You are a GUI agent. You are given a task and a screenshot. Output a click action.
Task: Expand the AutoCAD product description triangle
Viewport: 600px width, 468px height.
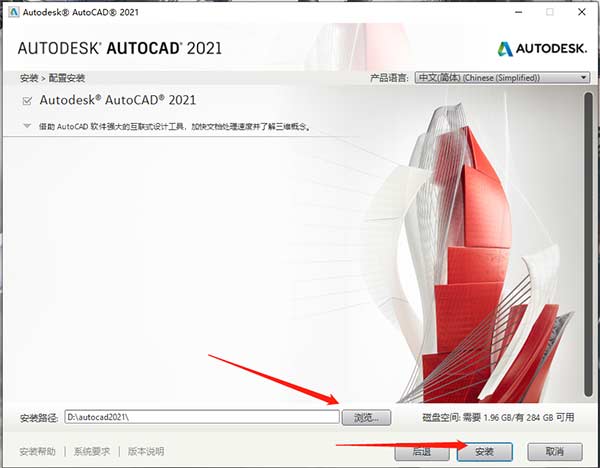(27, 126)
